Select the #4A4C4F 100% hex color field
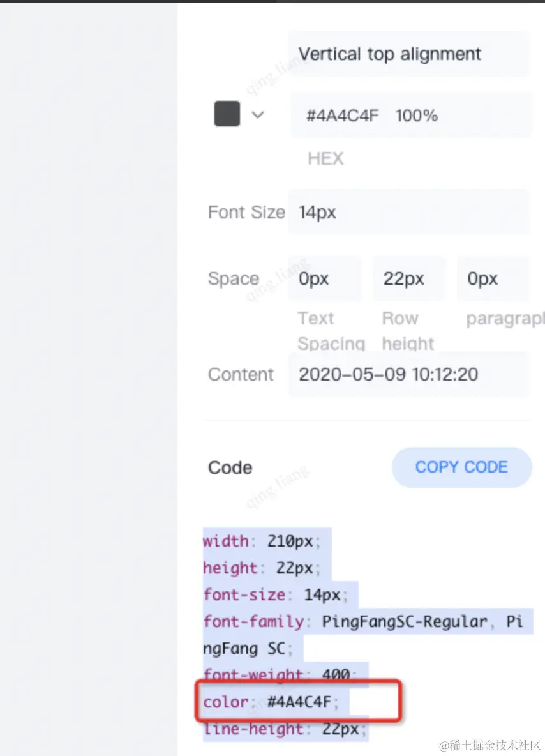 (411, 116)
